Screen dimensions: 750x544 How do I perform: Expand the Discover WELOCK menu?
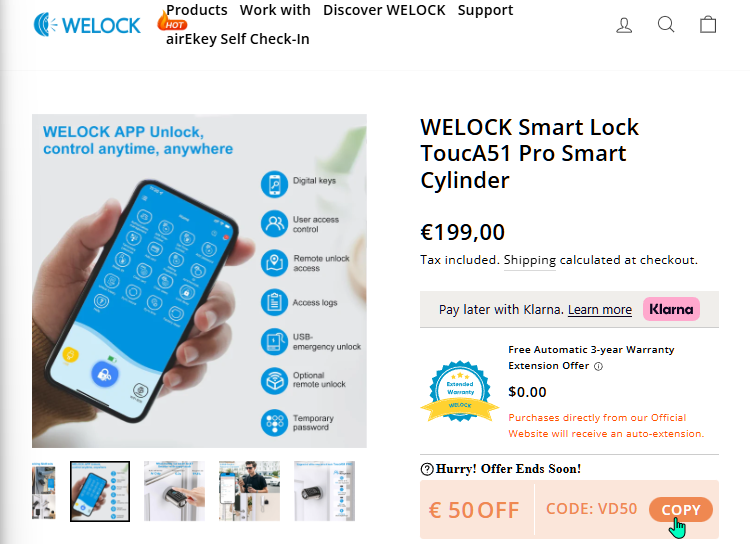pos(384,10)
